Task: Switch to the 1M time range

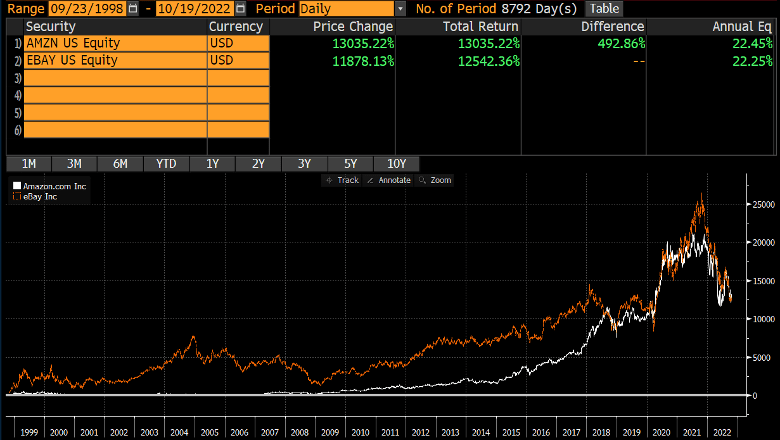Action: [28, 164]
